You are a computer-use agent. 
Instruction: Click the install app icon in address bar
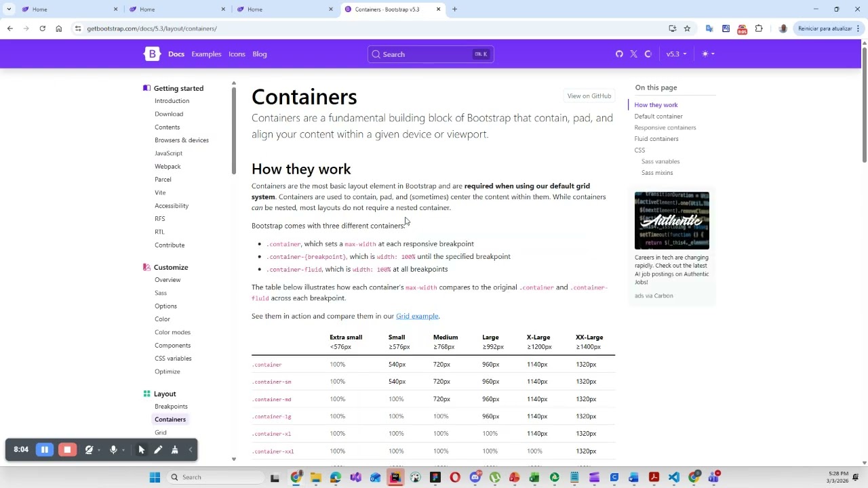coord(672,28)
